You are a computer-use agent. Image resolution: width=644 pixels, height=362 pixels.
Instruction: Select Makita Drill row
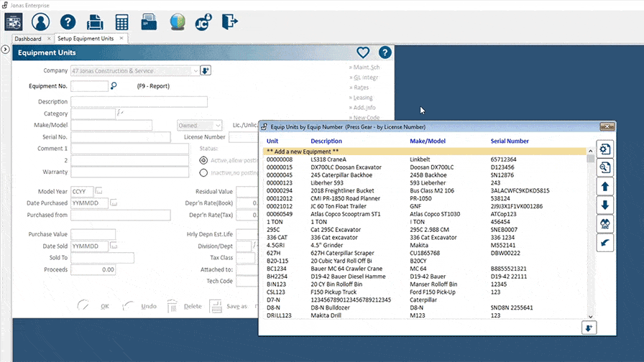click(x=425, y=315)
